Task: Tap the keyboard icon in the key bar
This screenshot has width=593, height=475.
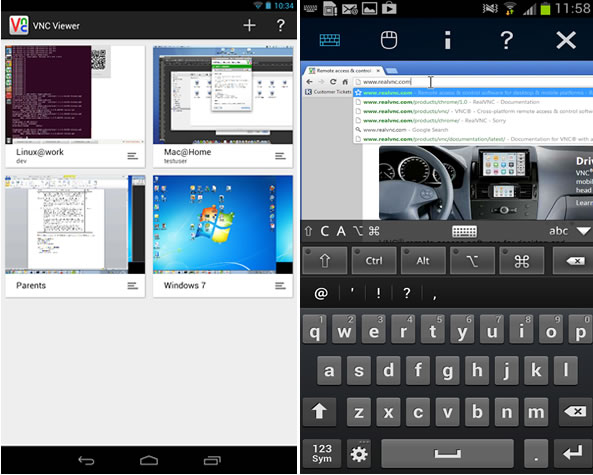Action: pos(464,231)
